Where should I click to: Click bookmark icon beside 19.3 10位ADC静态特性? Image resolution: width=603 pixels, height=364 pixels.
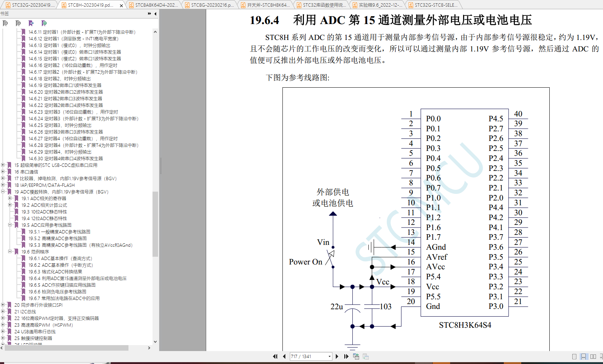(x=16, y=212)
